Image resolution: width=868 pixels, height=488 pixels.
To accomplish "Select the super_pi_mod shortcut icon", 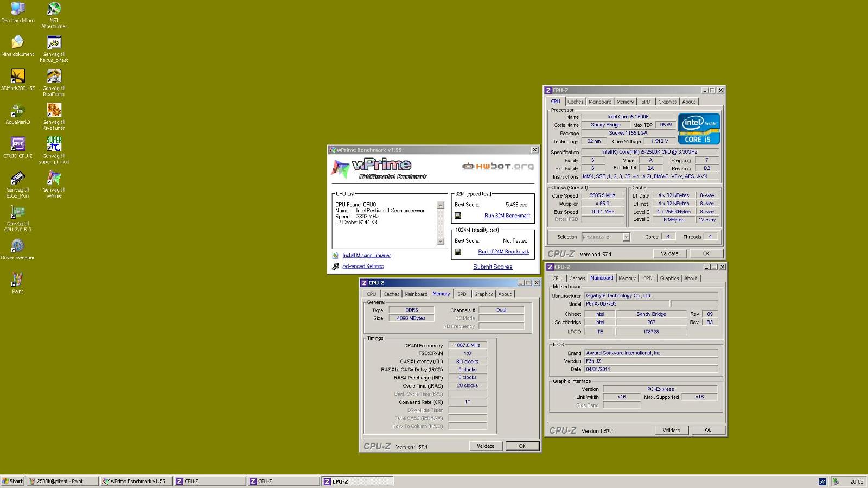I will 54,150.
